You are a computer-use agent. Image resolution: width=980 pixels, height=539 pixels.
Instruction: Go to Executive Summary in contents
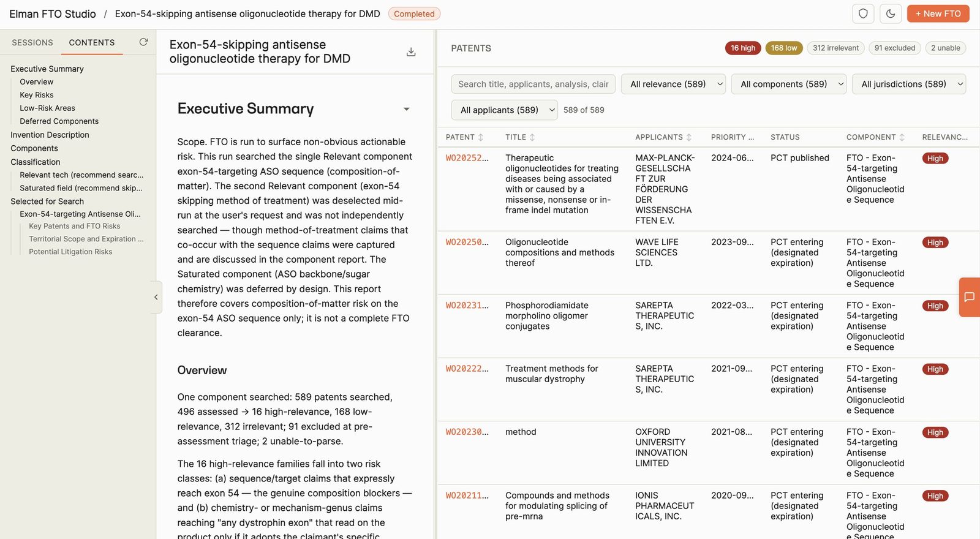coord(47,69)
